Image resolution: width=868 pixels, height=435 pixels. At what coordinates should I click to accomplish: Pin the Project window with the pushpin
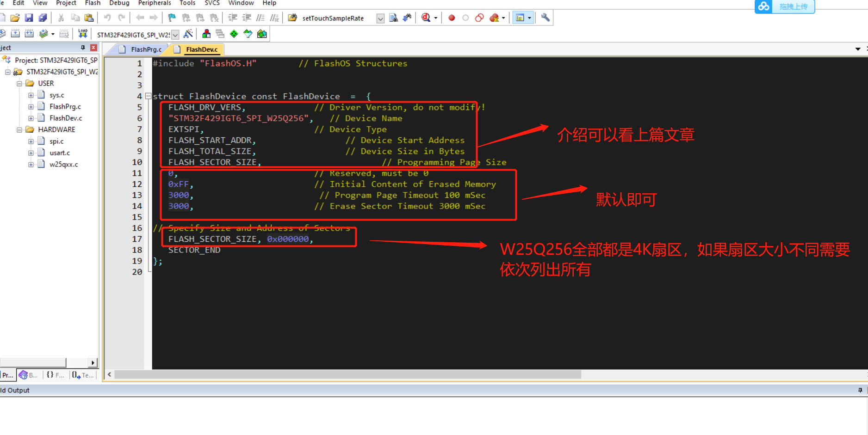pyautogui.click(x=83, y=48)
